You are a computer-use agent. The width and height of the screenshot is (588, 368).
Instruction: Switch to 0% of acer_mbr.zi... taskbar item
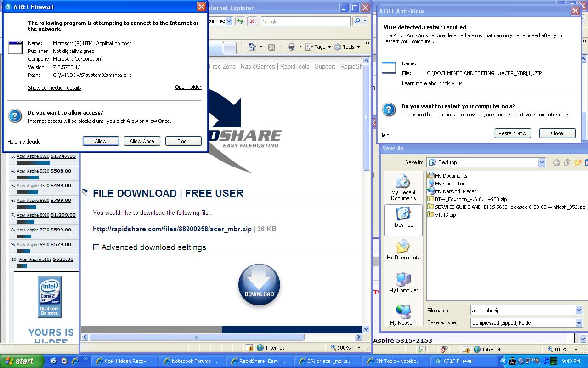tap(328, 361)
